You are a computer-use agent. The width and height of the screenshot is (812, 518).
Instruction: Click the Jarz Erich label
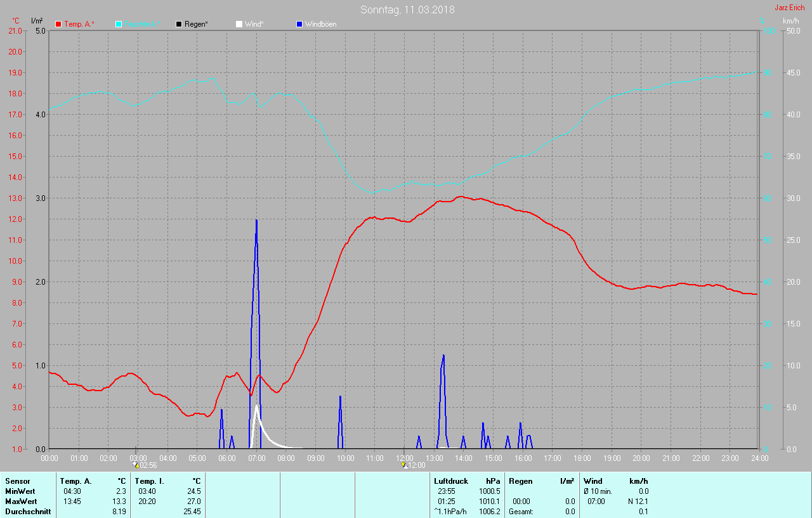(x=790, y=8)
